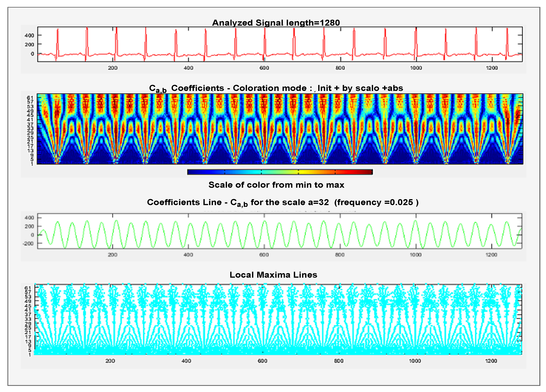Click the Coefficients Line scale a=32 title

pyautogui.click(x=283, y=203)
